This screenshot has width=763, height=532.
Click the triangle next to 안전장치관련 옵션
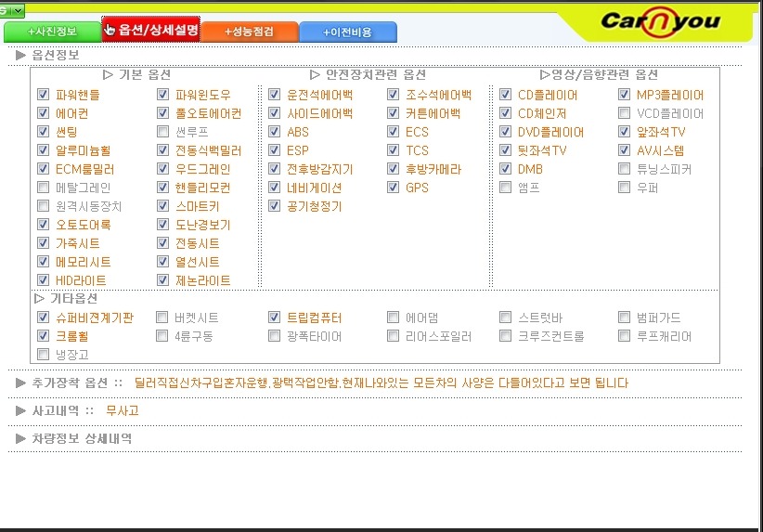(x=315, y=74)
